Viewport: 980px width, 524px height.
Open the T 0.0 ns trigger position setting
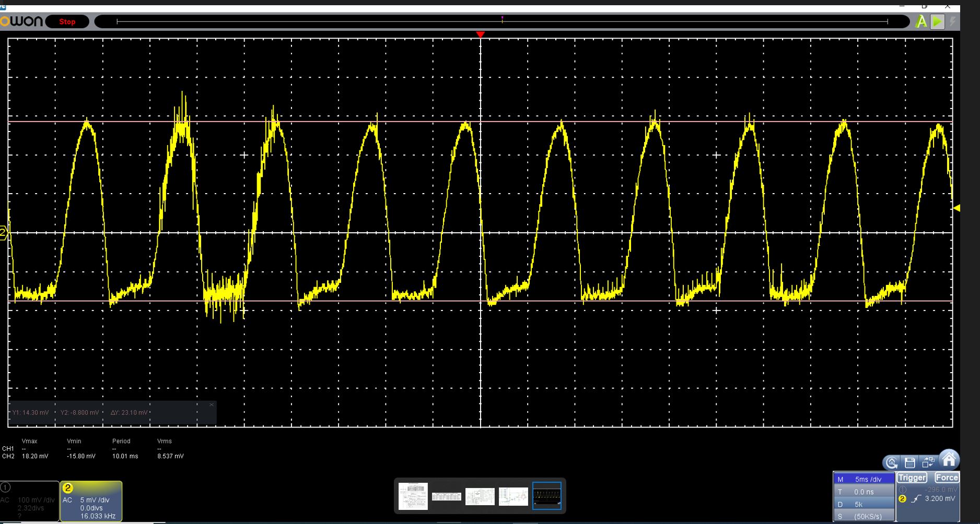(x=864, y=492)
